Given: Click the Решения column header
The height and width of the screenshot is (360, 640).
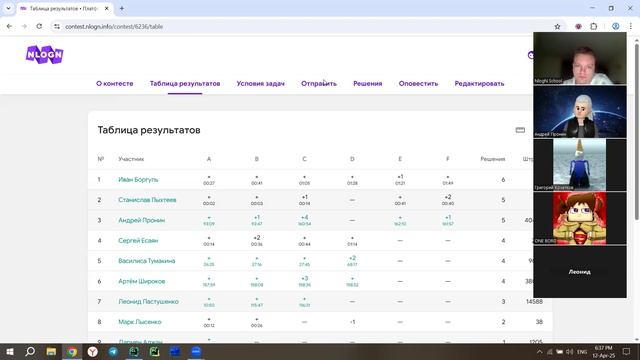Looking at the screenshot, I should tap(493, 159).
